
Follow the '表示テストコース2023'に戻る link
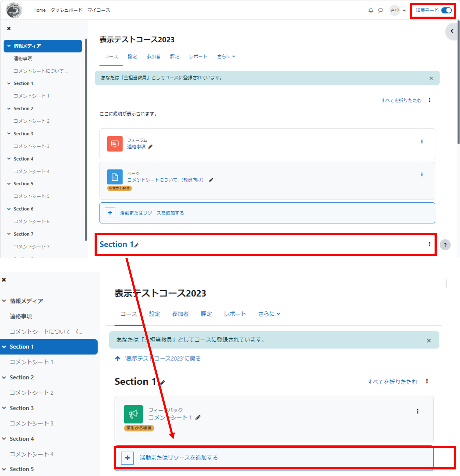(x=163, y=358)
